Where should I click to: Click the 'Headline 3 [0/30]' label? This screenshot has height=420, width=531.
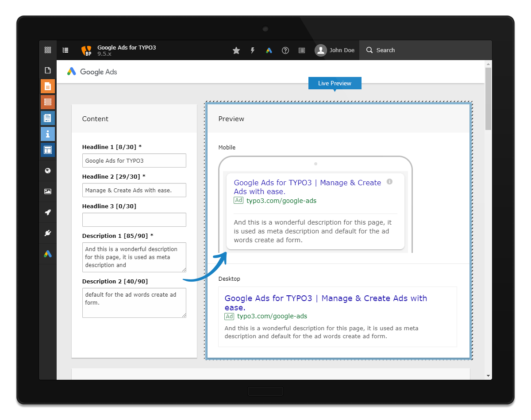click(x=109, y=206)
